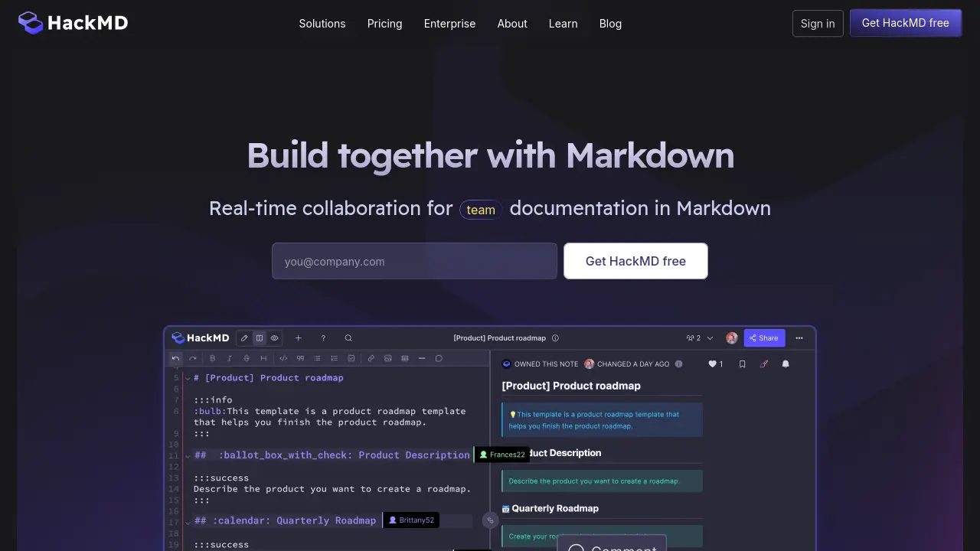Image resolution: width=980 pixels, height=551 pixels.
Task: Insert a horizontal rule with the line icon
Action: pos(422,358)
